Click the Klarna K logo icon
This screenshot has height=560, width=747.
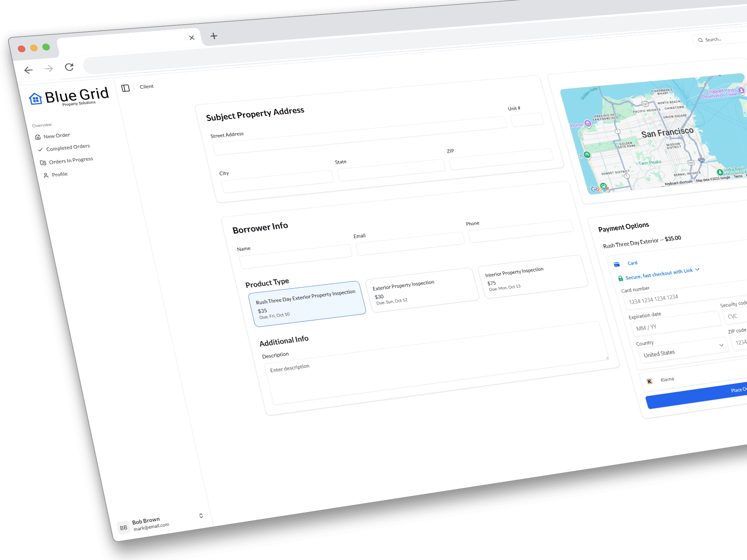(649, 381)
